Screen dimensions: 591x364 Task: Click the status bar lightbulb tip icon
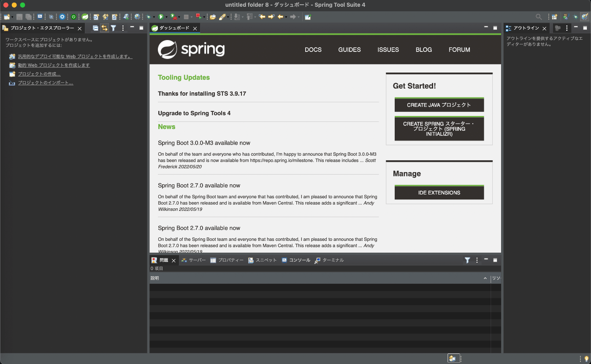click(586, 359)
